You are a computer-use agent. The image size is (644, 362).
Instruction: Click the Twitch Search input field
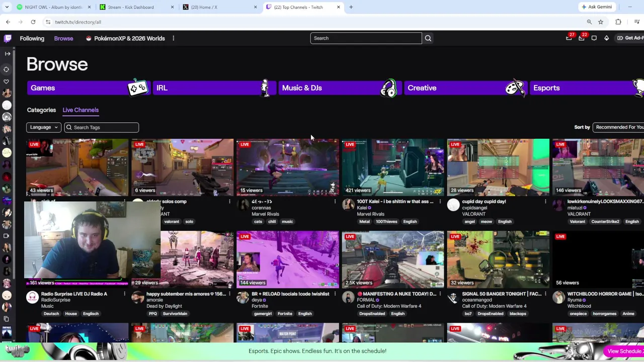click(366, 38)
